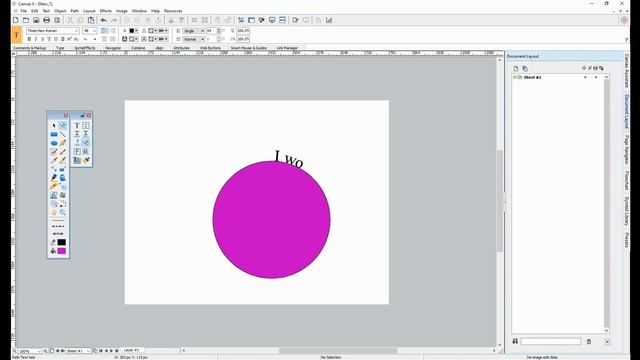Click the binoculars search icon in Document Layout
Viewport: 640px width, 360px height.
[x=515, y=341]
